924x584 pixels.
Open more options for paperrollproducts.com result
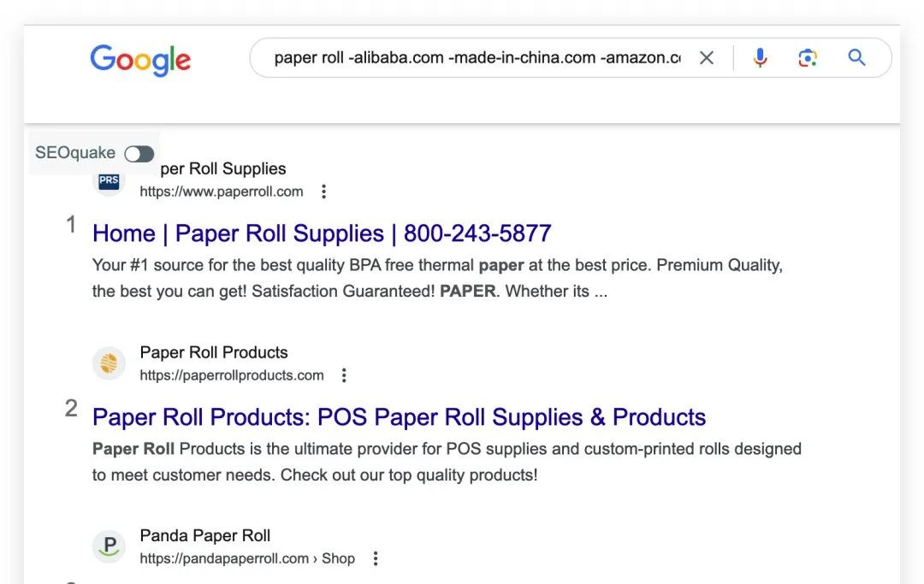pyautogui.click(x=344, y=375)
